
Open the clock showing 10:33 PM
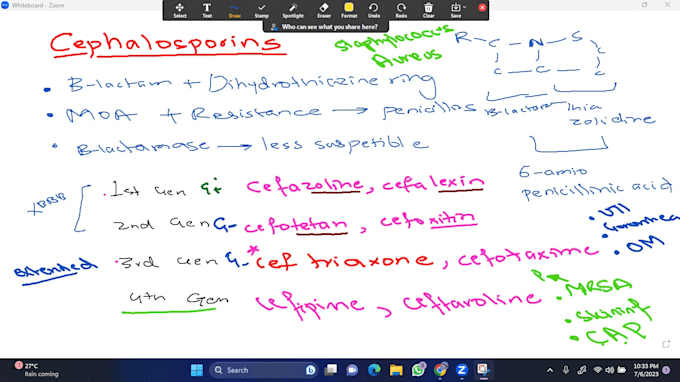tap(645, 370)
